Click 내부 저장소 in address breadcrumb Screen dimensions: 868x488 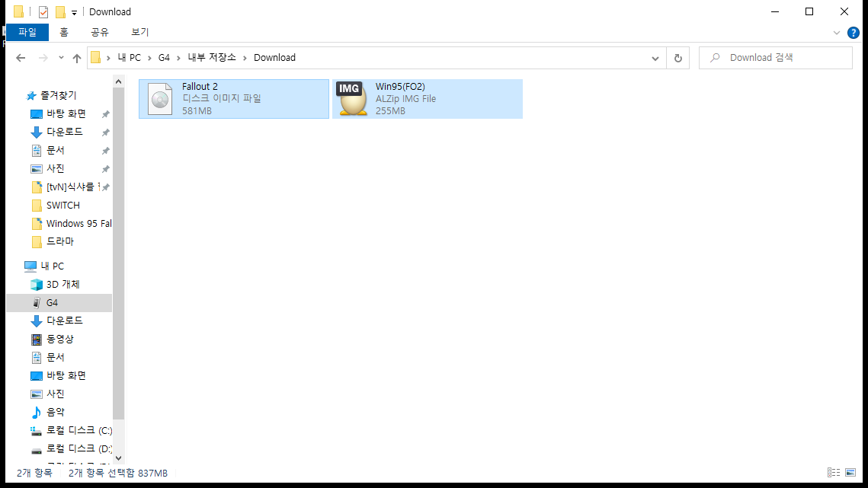point(211,58)
